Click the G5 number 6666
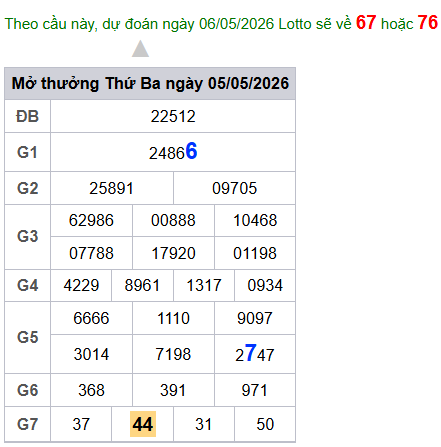This screenshot has width=441, height=447. [91, 318]
